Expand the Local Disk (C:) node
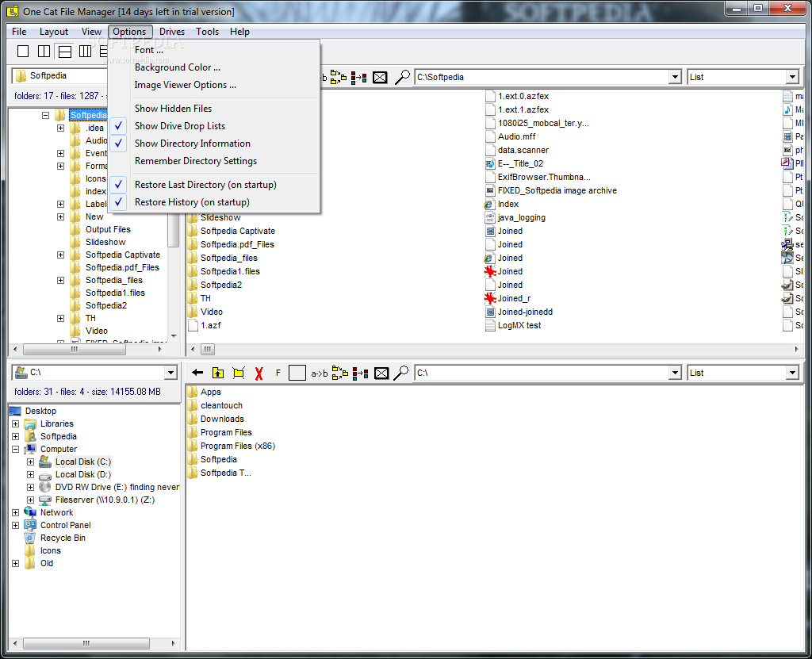The width and height of the screenshot is (812, 659). pyautogui.click(x=31, y=462)
